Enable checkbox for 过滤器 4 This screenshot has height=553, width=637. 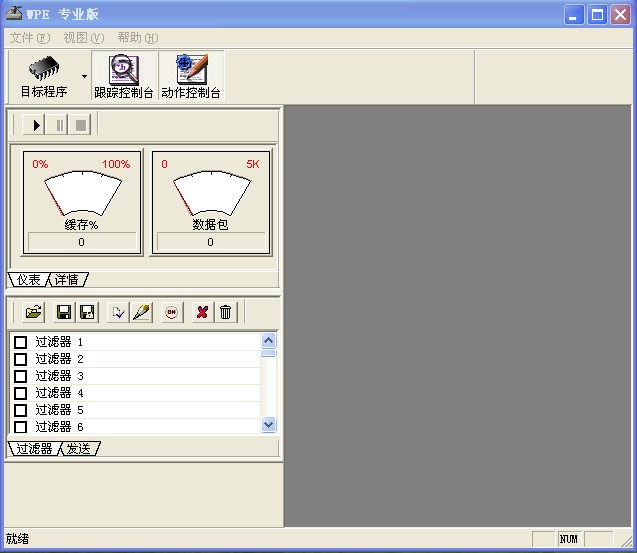[20, 393]
